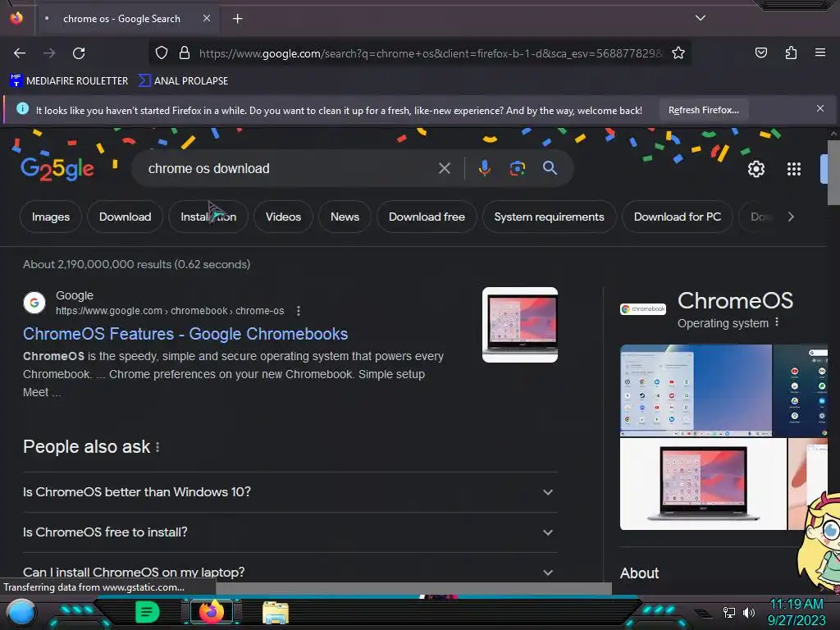Select the Images filter chip

pyautogui.click(x=51, y=217)
